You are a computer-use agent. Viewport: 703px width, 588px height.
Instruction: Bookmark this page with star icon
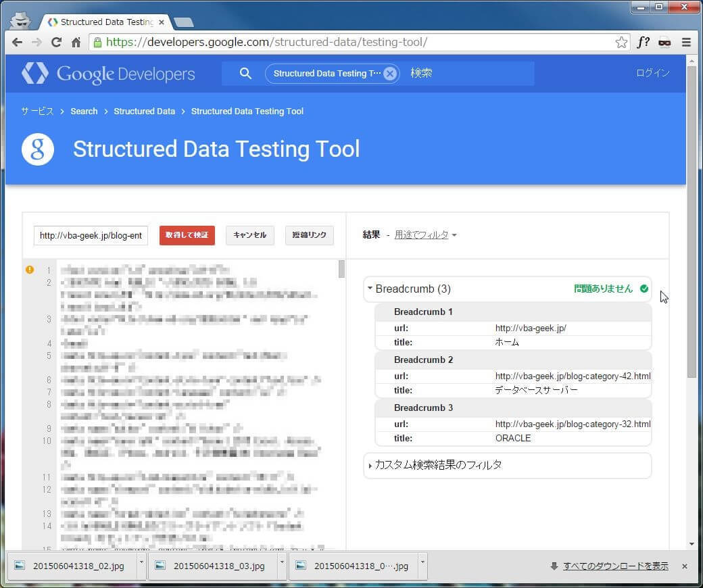[621, 43]
